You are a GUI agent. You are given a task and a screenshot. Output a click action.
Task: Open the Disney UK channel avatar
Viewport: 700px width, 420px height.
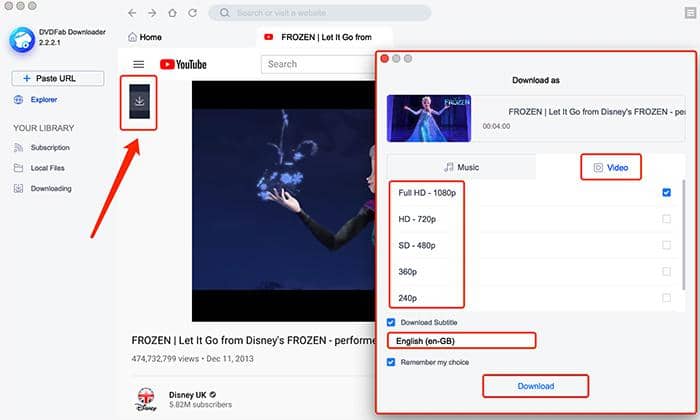(146, 399)
